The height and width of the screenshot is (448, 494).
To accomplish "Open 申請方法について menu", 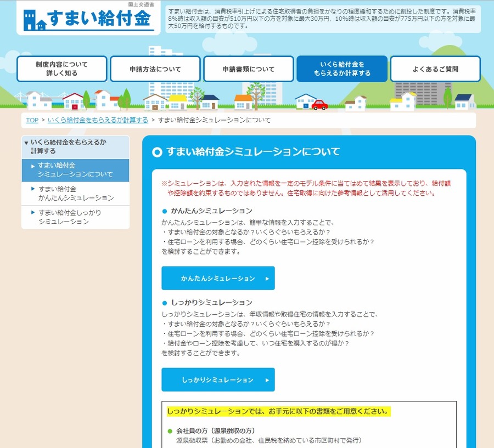I will coord(155,69).
